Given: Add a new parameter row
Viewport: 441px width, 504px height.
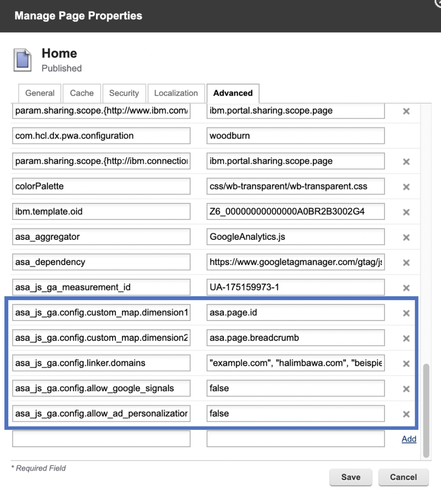Looking at the screenshot, I should pos(408,439).
